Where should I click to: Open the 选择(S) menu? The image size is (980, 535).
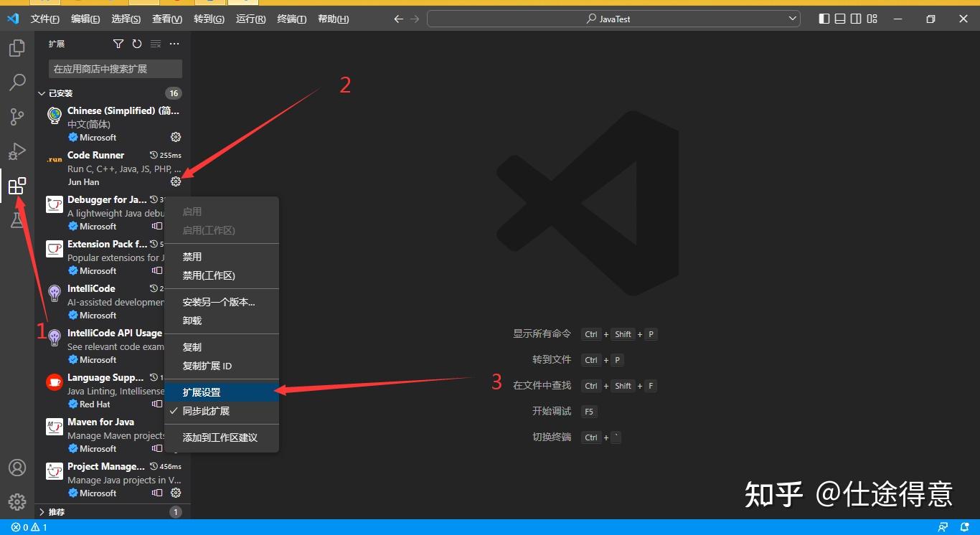(127, 19)
